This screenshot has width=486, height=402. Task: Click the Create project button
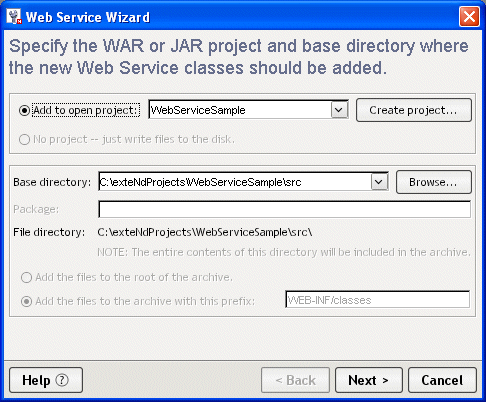414,110
